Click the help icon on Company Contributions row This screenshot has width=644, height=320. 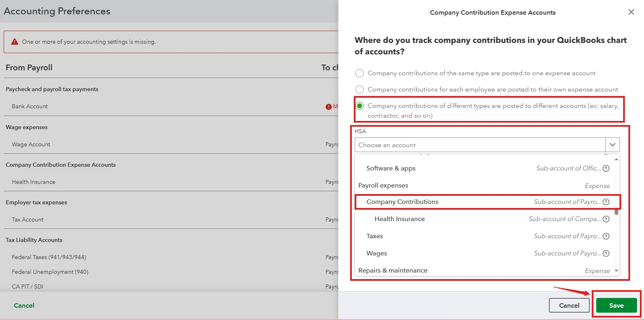pos(606,202)
